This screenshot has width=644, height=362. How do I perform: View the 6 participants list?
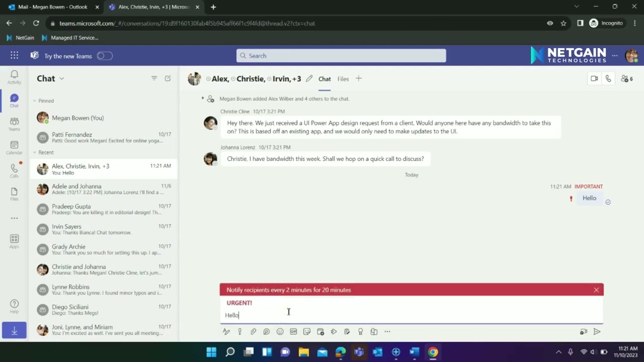(x=627, y=78)
